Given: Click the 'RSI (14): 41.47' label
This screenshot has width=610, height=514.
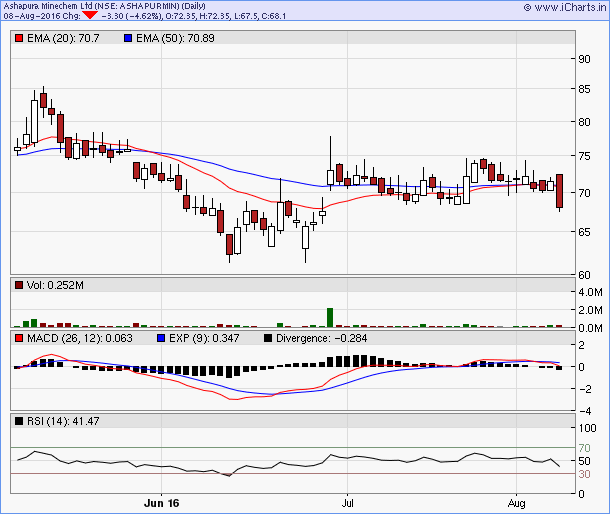Looking at the screenshot, I should click(x=63, y=421).
